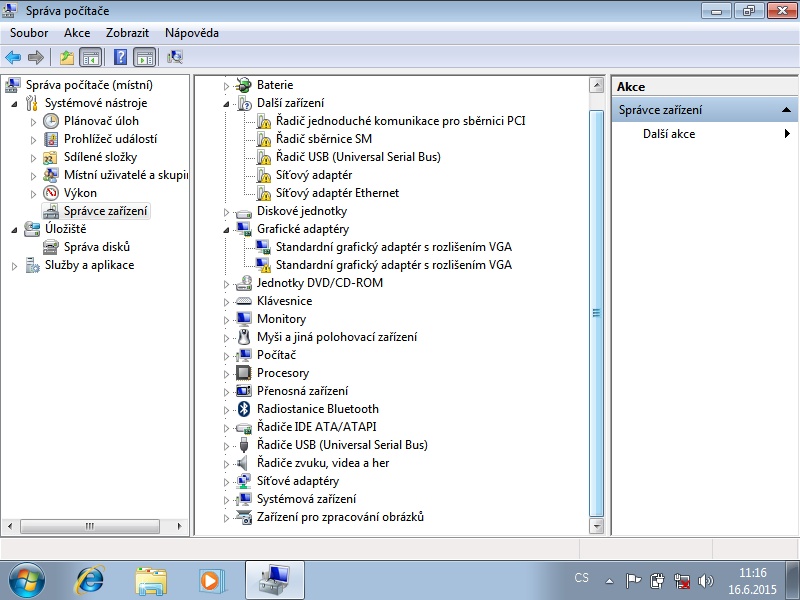The height and width of the screenshot is (600, 800).
Task: Select the Bluetooth radios device icon
Action: (243, 409)
